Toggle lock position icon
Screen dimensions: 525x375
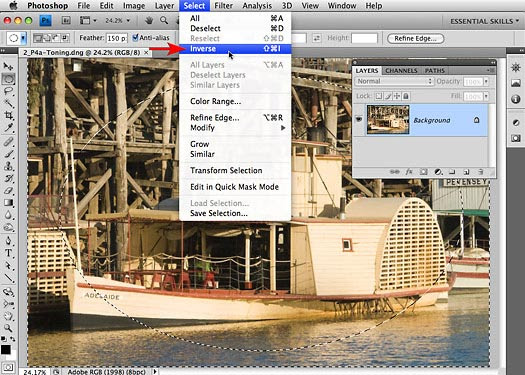point(397,96)
